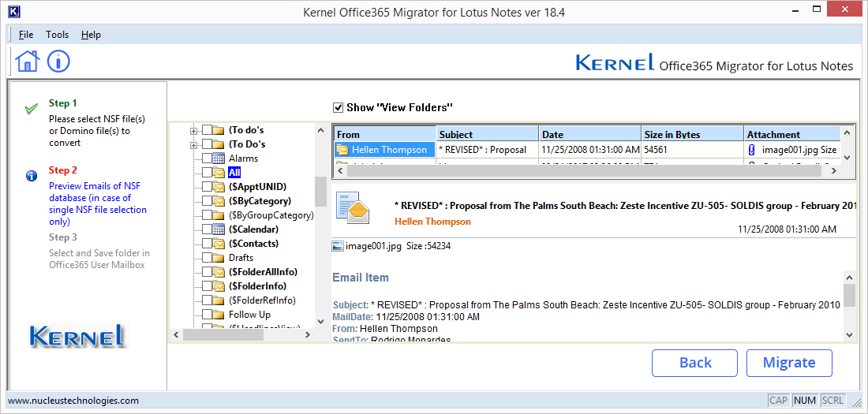This screenshot has height=414, width=868.
Task: Click the Back button
Action: [x=694, y=363]
